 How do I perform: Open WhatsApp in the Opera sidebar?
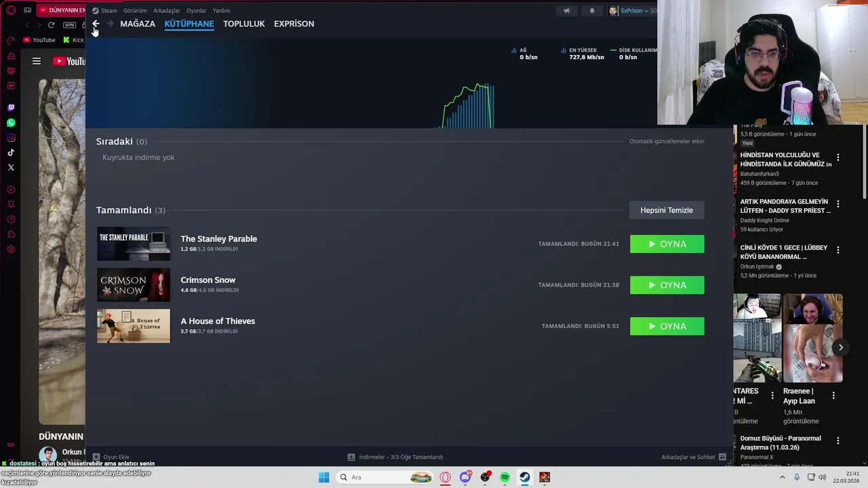tap(11, 123)
